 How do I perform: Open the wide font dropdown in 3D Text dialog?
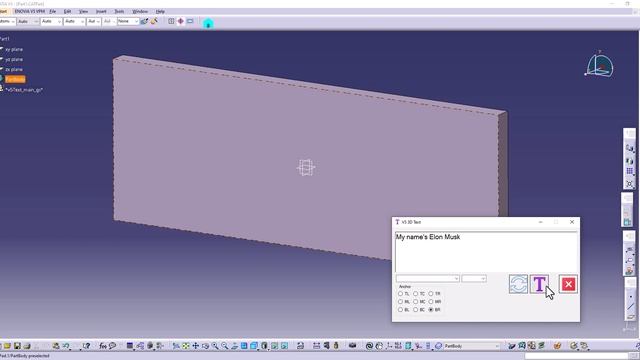point(428,279)
